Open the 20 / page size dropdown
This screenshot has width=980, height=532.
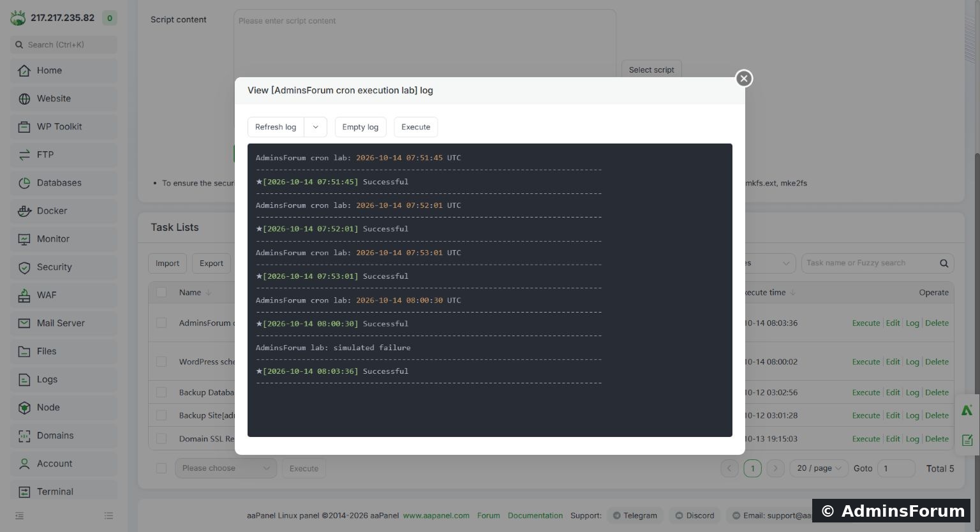[x=819, y=468]
